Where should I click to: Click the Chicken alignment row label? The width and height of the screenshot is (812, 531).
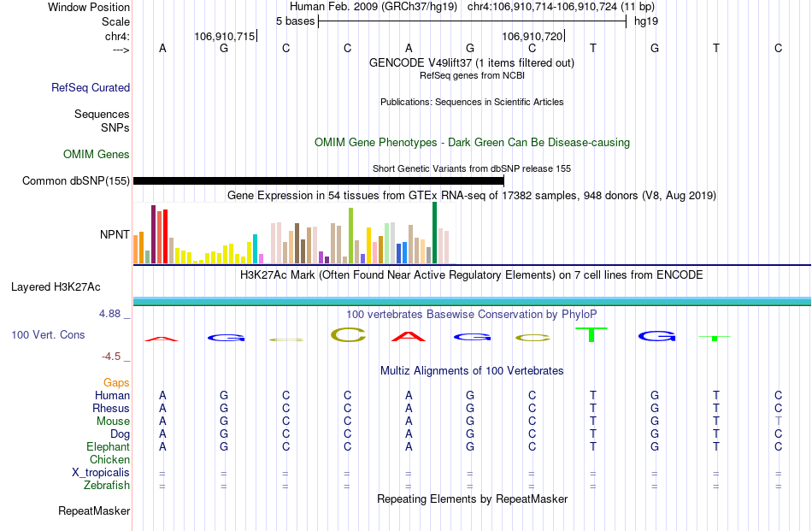click(109, 460)
